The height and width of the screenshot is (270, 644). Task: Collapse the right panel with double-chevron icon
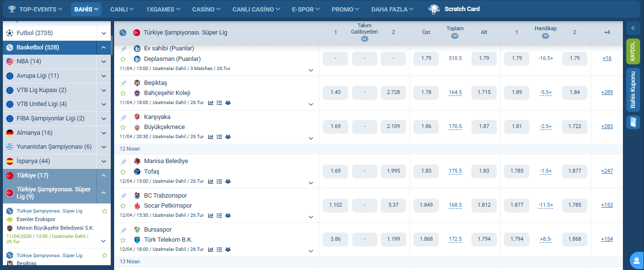(633, 28)
